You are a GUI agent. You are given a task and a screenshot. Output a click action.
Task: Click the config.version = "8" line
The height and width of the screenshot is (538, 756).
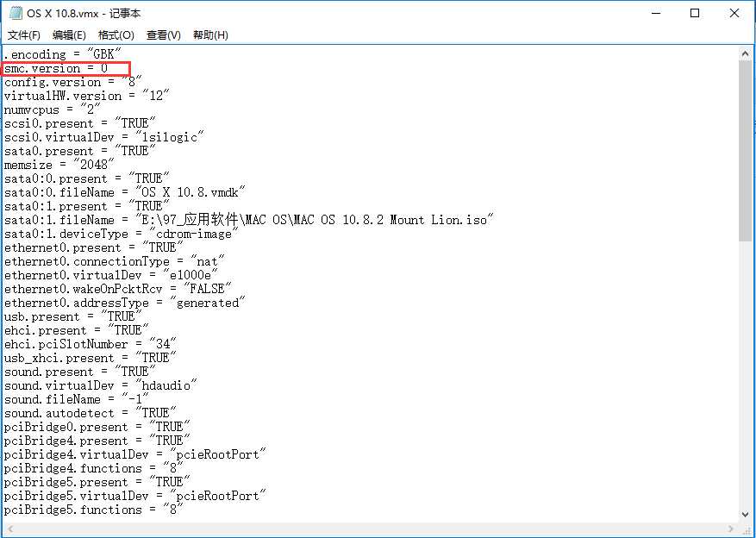point(73,82)
